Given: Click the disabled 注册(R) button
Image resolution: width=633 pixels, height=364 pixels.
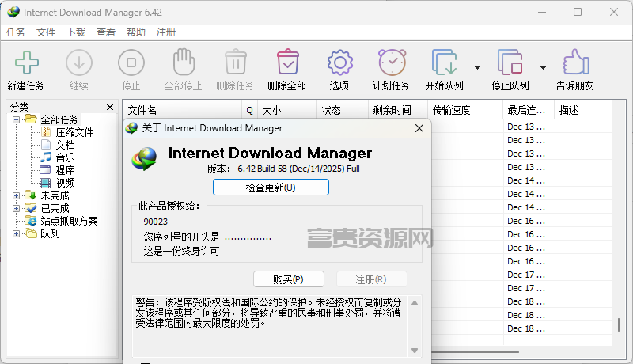Looking at the screenshot, I should pyautogui.click(x=371, y=279).
